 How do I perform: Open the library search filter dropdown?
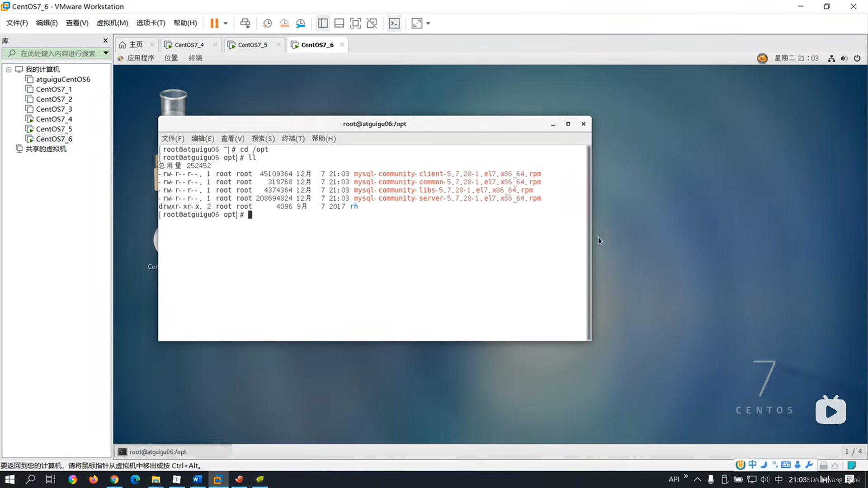106,53
